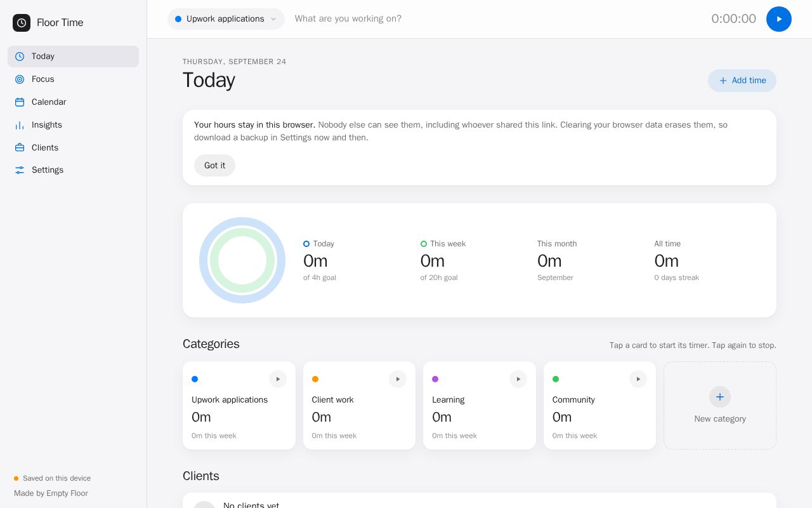
Task: Click the 0:00:00 timer display
Action: (x=733, y=19)
